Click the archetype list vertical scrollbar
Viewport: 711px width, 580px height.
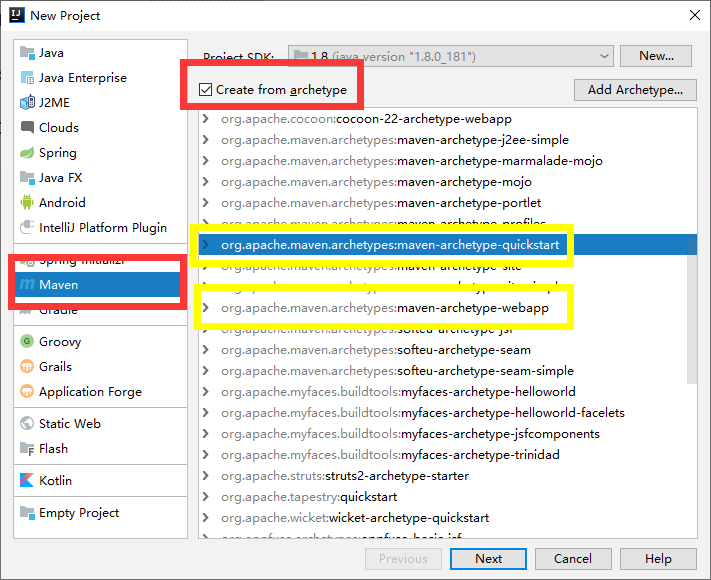692,310
